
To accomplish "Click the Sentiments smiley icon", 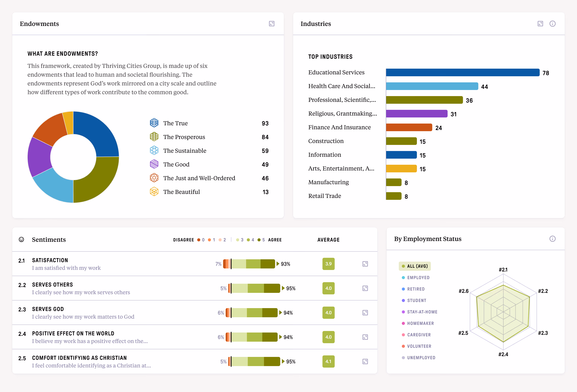I will [x=22, y=239].
